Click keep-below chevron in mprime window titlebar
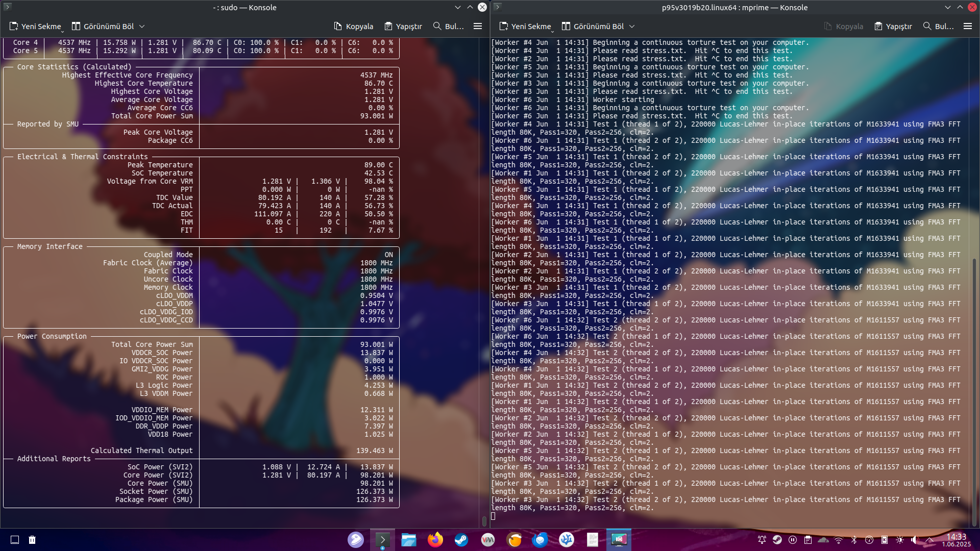 (948, 7)
